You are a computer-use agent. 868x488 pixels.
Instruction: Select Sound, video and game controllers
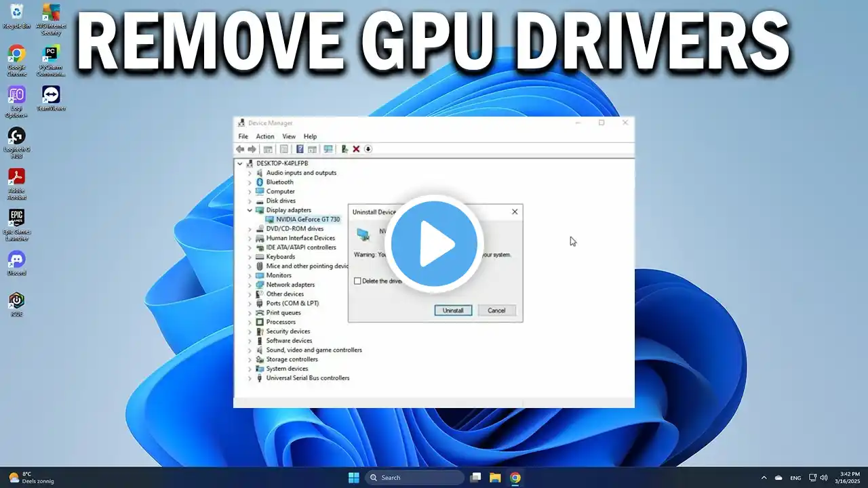(314, 350)
